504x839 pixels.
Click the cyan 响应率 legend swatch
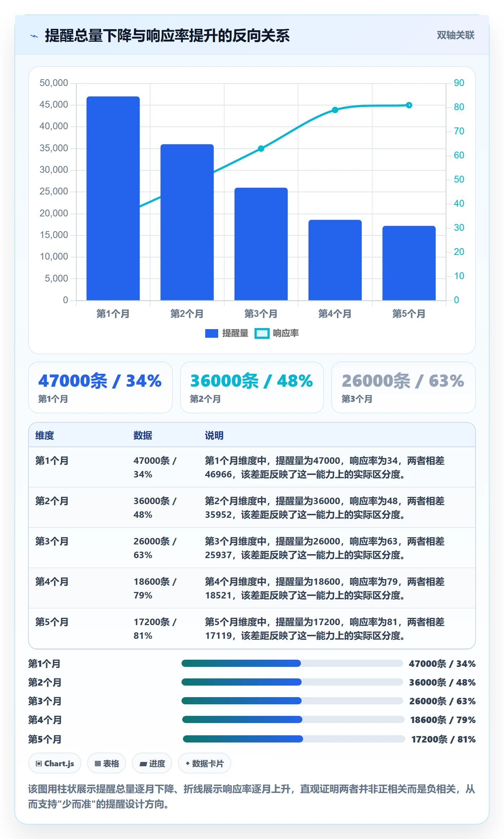[x=262, y=333]
